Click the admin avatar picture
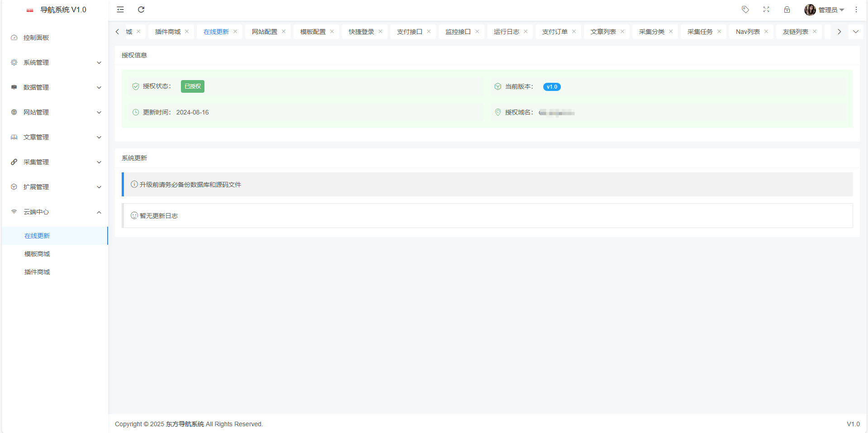Screen dimensions: 868x433 [810, 10]
